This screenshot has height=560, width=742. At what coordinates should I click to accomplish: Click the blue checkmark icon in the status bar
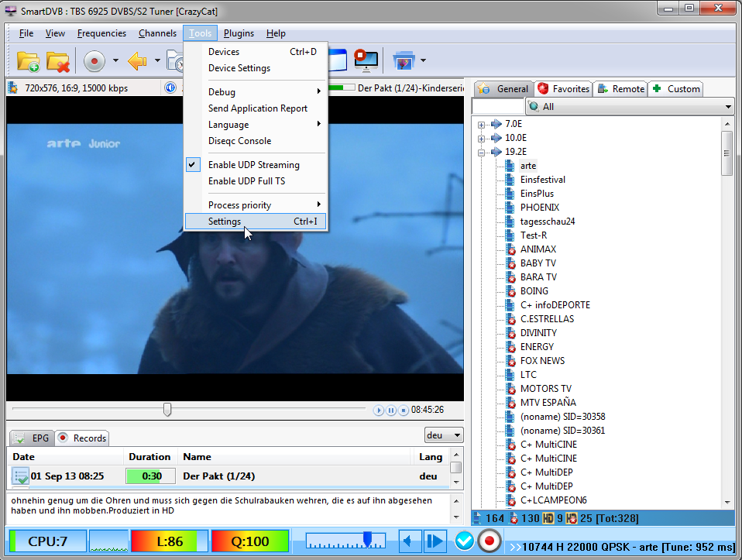[x=464, y=541]
